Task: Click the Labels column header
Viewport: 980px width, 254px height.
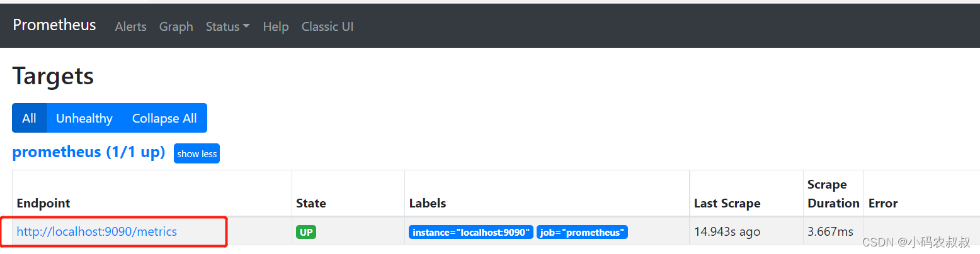Action: click(427, 203)
